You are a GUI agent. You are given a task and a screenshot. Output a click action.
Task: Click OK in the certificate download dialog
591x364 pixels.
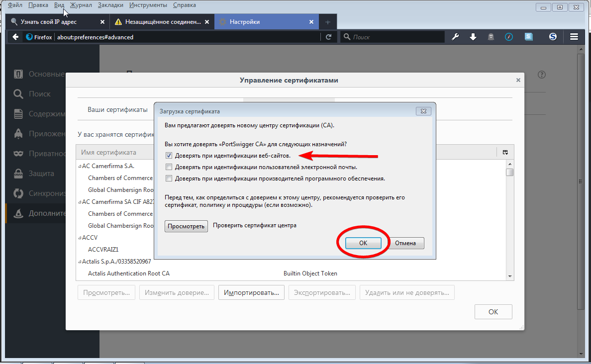(363, 243)
